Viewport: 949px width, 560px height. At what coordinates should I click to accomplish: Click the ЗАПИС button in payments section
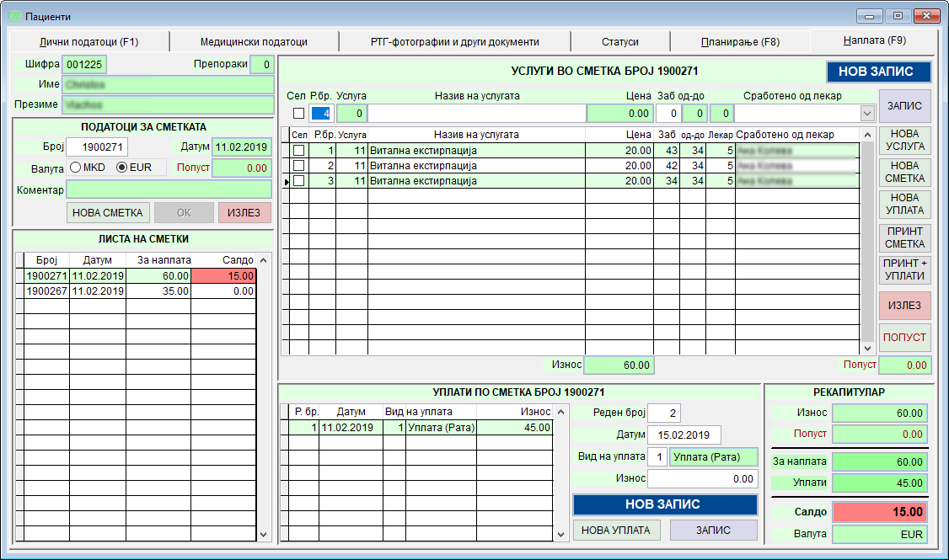click(713, 531)
